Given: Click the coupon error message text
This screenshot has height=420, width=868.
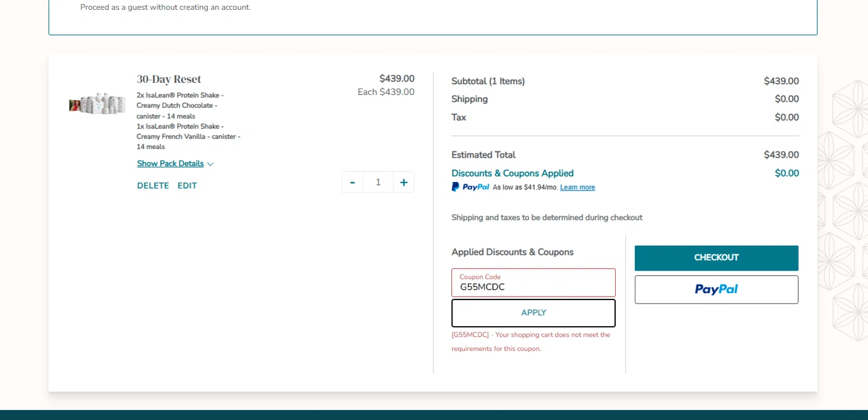Looking at the screenshot, I should 531,342.
